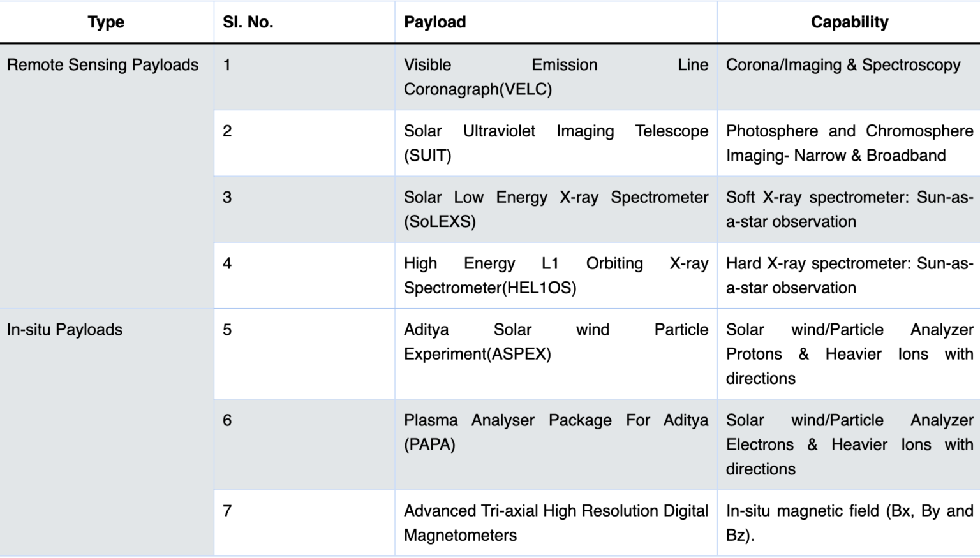
Task: Select the Aditya Solar wind Particle Experiment cell
Action: coord(556,342)
